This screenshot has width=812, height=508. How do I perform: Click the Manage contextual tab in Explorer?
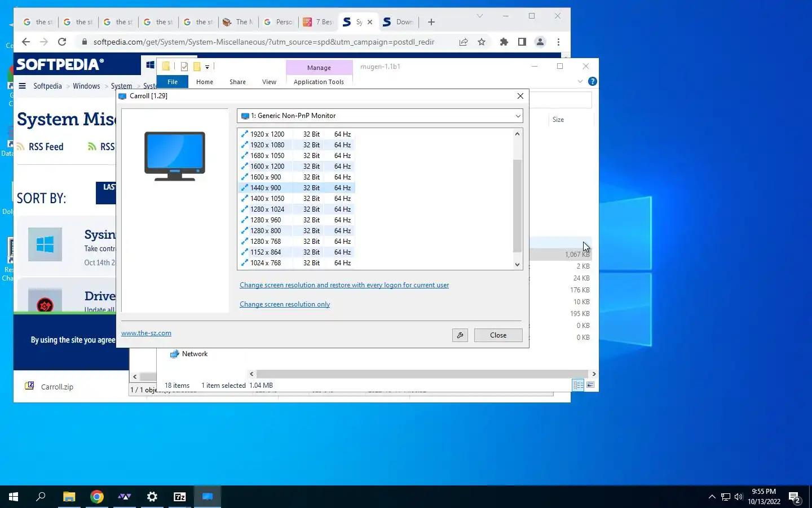click(319, 68)
